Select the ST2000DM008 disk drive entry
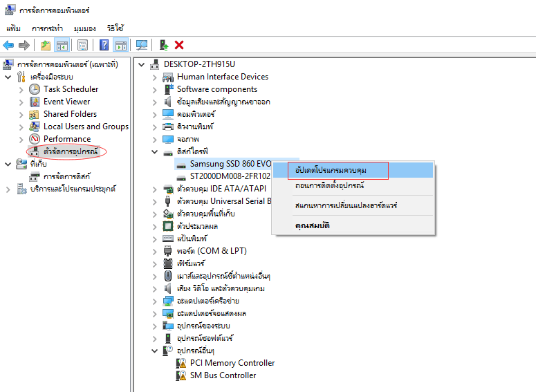The height and width of the screenshot is (392, 536). [x=230, y=176]
